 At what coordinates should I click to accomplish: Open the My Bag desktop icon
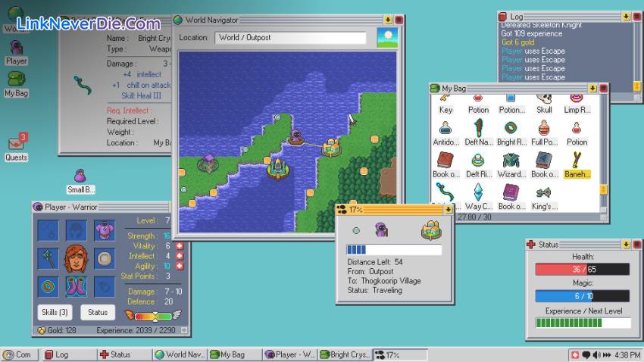[16, 84]
